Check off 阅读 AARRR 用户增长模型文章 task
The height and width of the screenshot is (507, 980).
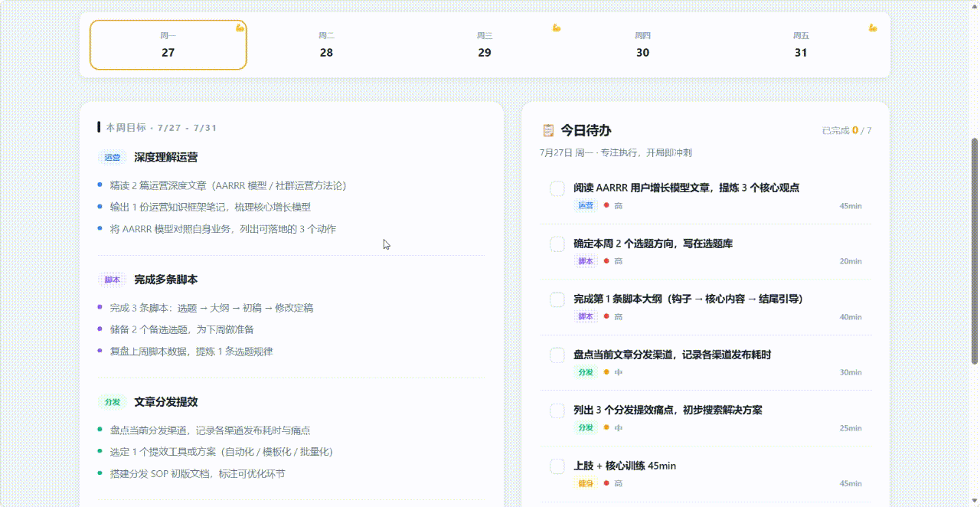click(x=557, y=188)
